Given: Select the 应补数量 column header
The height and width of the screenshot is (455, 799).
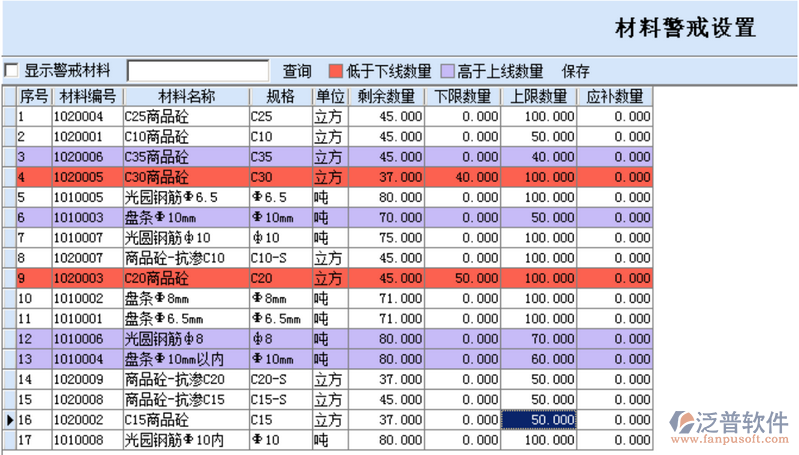Looking at the screenshot, I should click(x=615, y=96).
